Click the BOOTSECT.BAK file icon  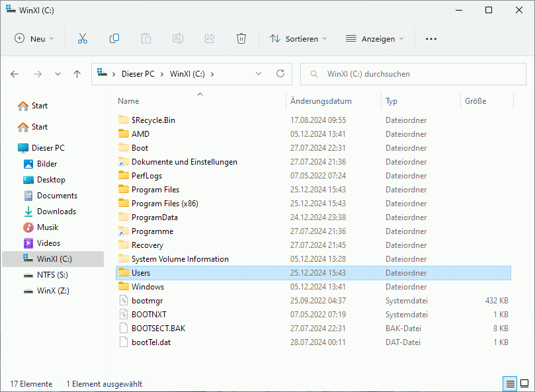point(124,328)
